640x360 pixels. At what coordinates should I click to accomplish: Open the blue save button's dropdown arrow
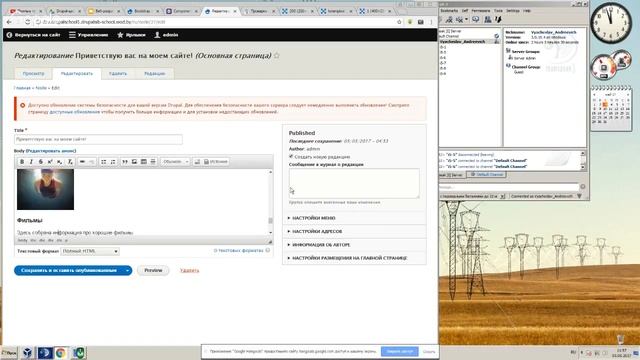click(x=127, y=270)
